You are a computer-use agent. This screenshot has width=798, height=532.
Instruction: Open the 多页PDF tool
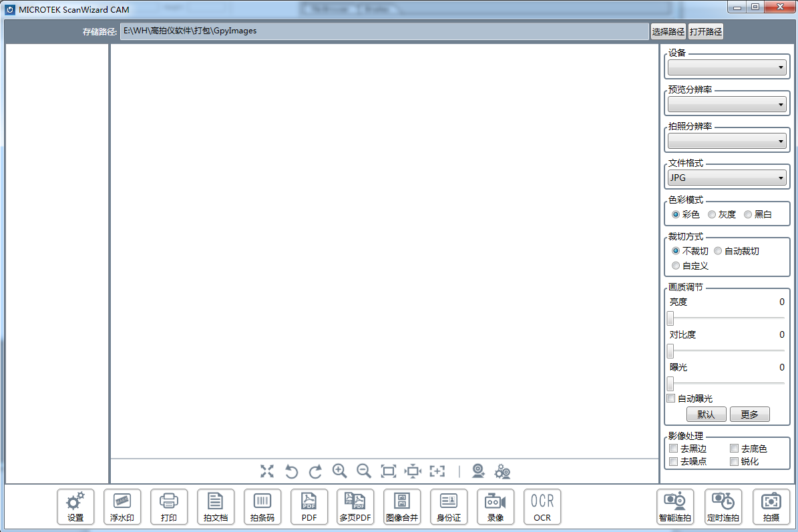(x=355, y=507)
